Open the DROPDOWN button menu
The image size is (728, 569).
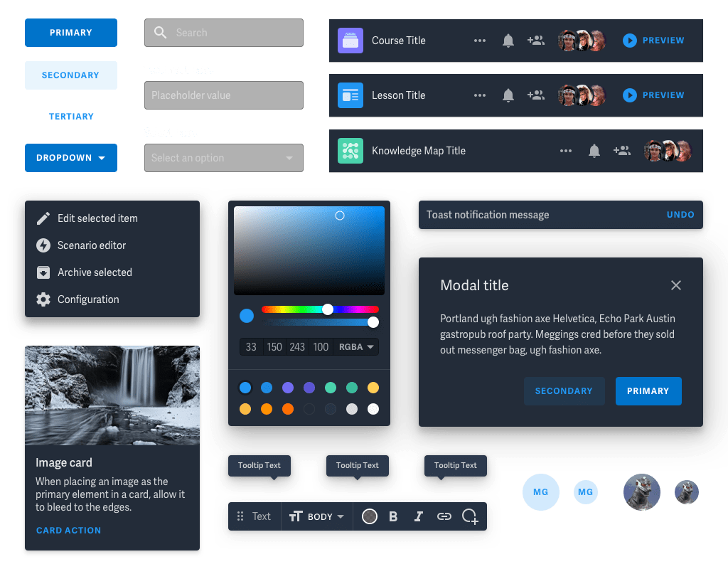(x=71, y=158)
